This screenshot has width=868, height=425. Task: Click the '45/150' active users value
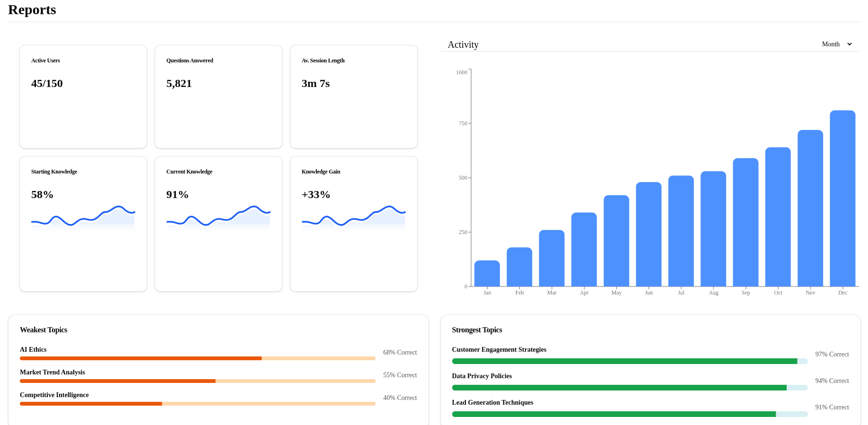[47, 84]
